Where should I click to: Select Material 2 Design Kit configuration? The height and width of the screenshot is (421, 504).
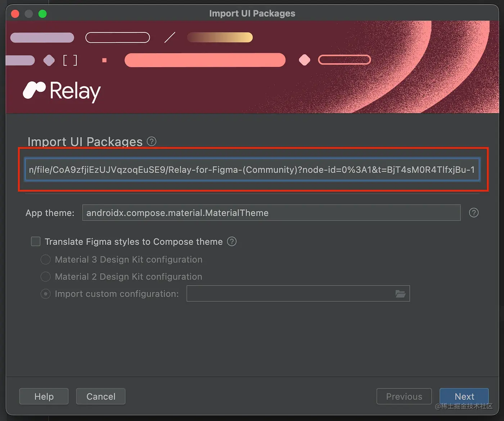(x=45, y=276)
